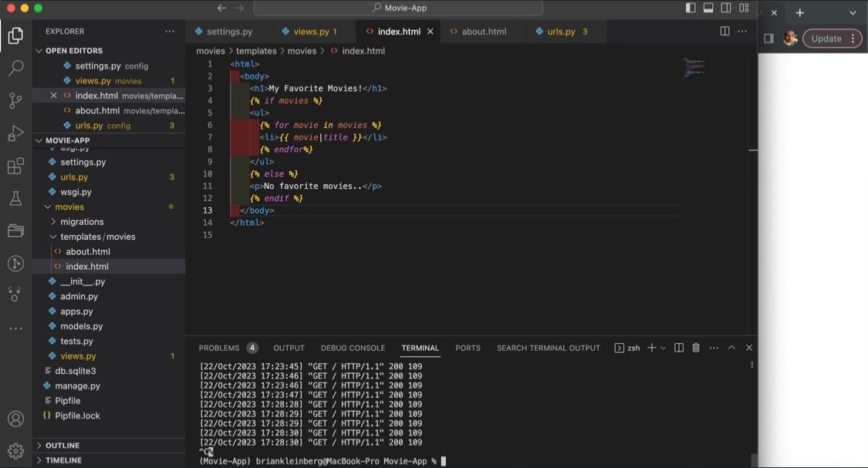Open the Run and Debug view
Image resolution: width=868 pixels, height=468 pixels.
coord(15,133)
